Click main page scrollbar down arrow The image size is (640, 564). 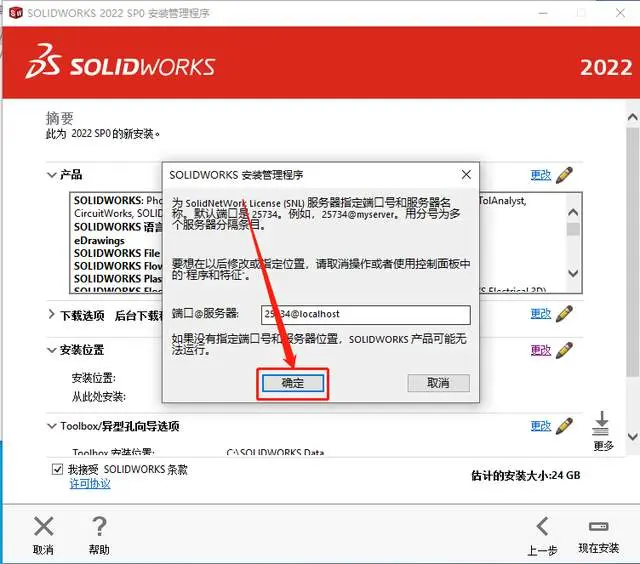632,436
